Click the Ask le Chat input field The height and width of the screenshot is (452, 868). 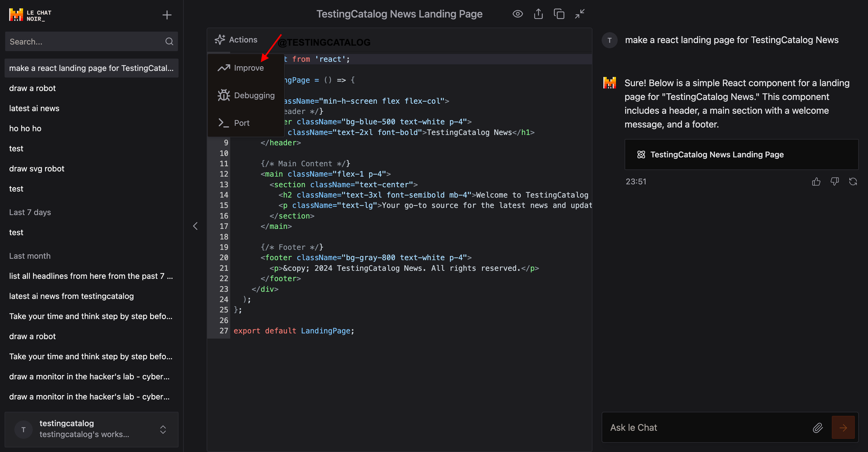707,428
